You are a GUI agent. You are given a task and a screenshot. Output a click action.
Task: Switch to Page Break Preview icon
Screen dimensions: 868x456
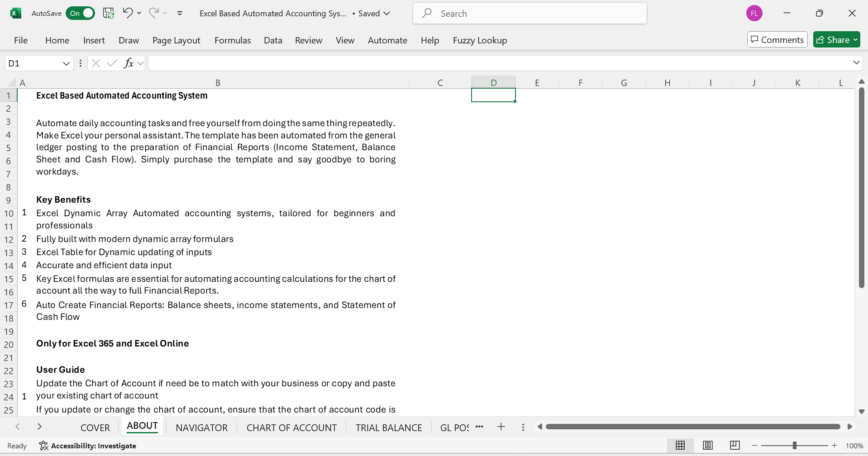pos(734,446)
